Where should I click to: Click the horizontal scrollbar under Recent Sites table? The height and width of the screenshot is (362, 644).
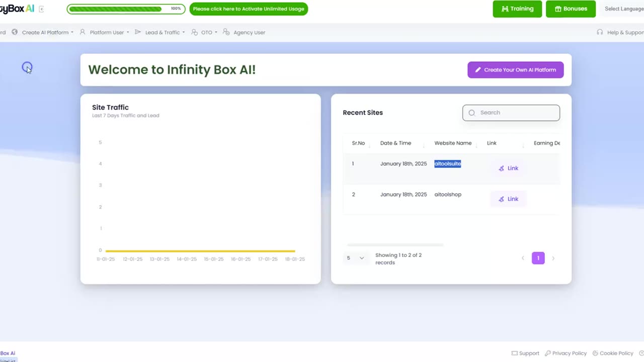point(395,245)
